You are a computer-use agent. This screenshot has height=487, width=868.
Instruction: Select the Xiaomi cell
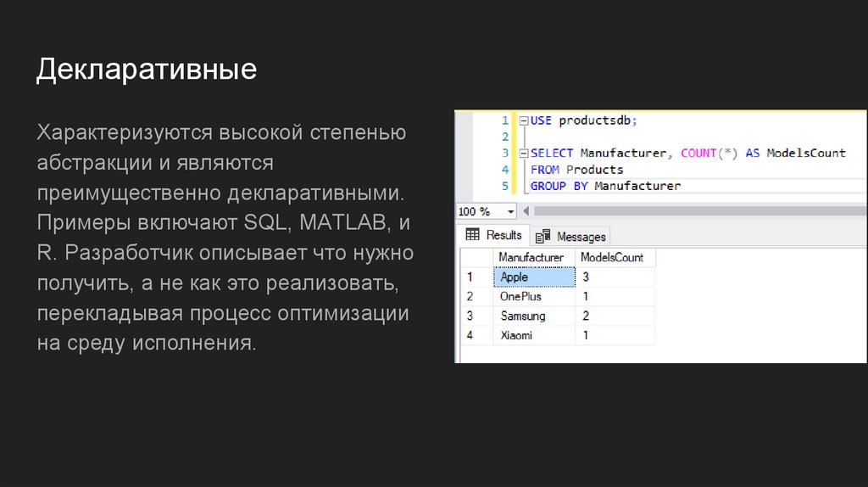click(534, 335)
